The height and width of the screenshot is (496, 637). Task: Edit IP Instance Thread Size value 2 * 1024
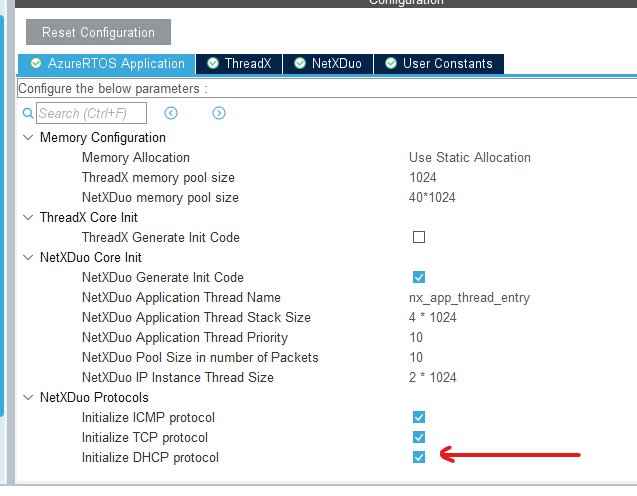[x=433, y=377]
